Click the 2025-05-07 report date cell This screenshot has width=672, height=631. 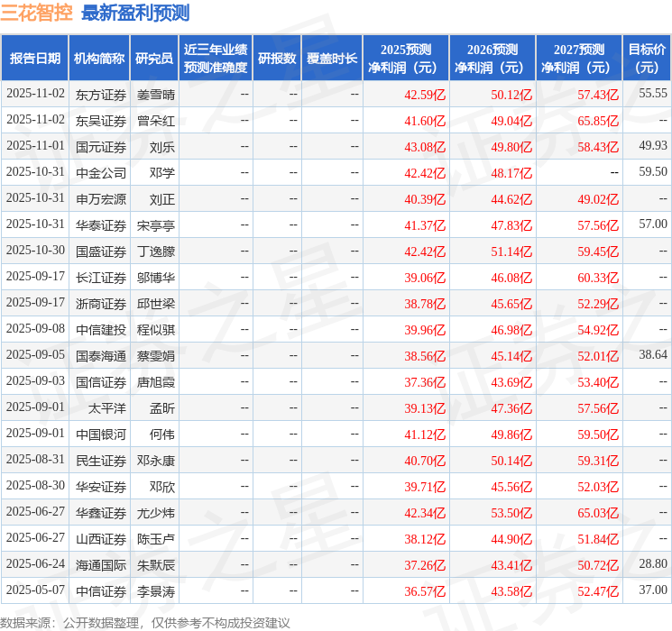pyautogui.click(x=35, y=590)
